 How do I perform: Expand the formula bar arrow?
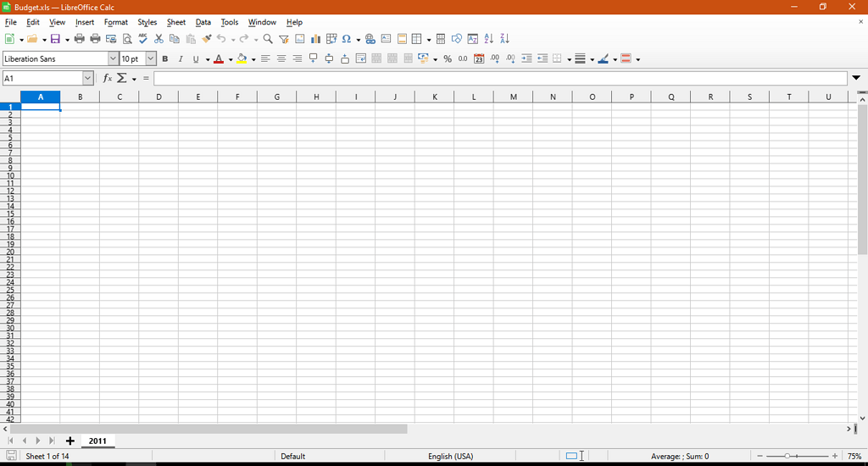(x=856, y=78)
